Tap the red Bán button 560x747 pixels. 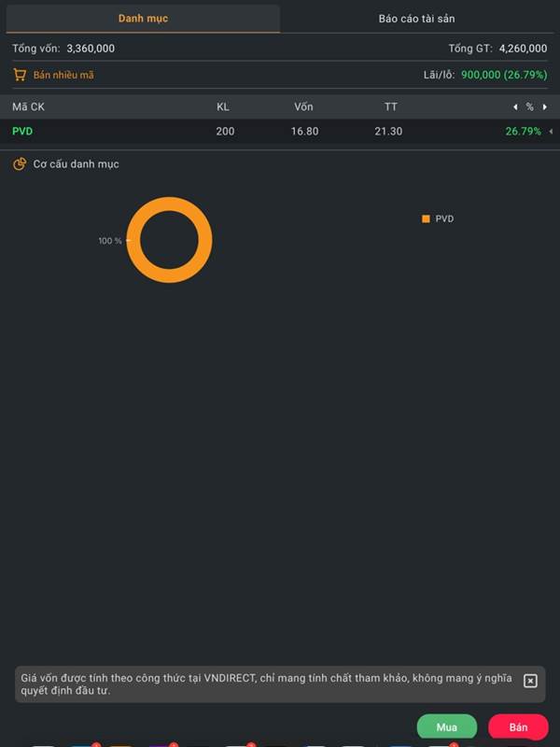(518, 726)
